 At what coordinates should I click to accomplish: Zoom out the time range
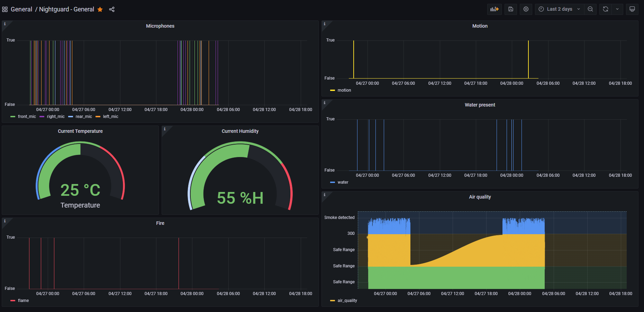point(590,9)
